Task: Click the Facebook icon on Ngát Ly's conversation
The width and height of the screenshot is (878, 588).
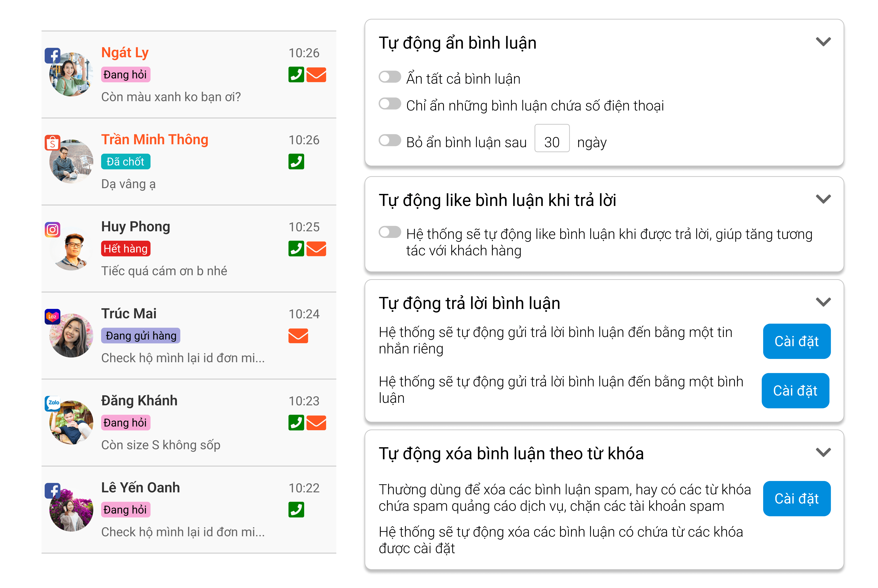Action: pos(53,55)
